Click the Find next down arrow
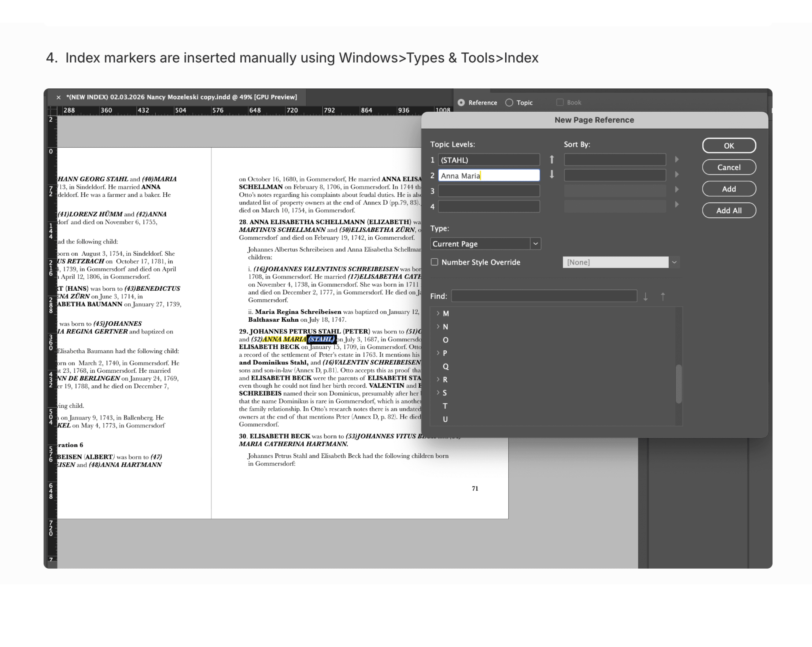This screenshot has height=647, width=812. pos(646,297)
